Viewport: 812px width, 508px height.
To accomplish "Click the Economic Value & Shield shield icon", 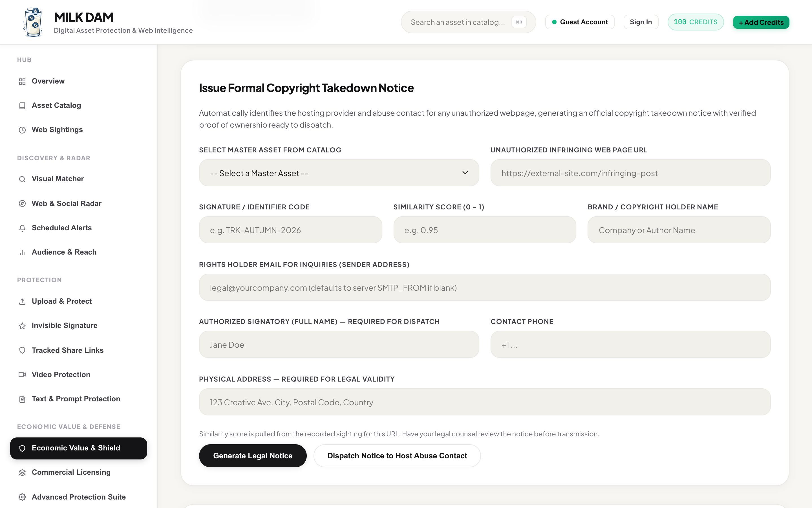I will (22, 448).
